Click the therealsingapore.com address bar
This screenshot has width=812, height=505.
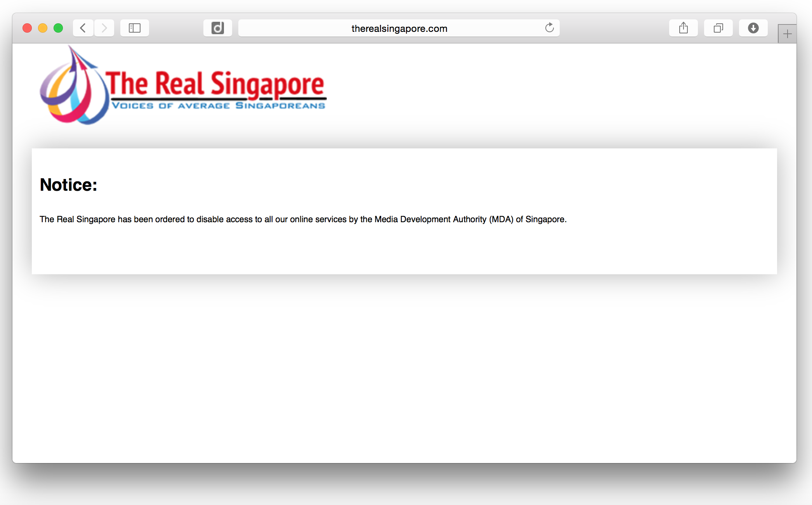coord(399,28)
